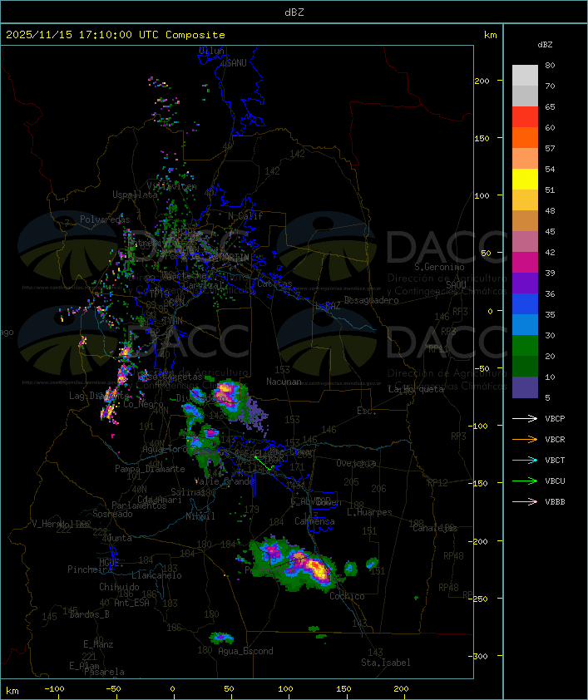
Task: Click the Chihuido place label
Action: pyautogui.click(x=119, y=587)
